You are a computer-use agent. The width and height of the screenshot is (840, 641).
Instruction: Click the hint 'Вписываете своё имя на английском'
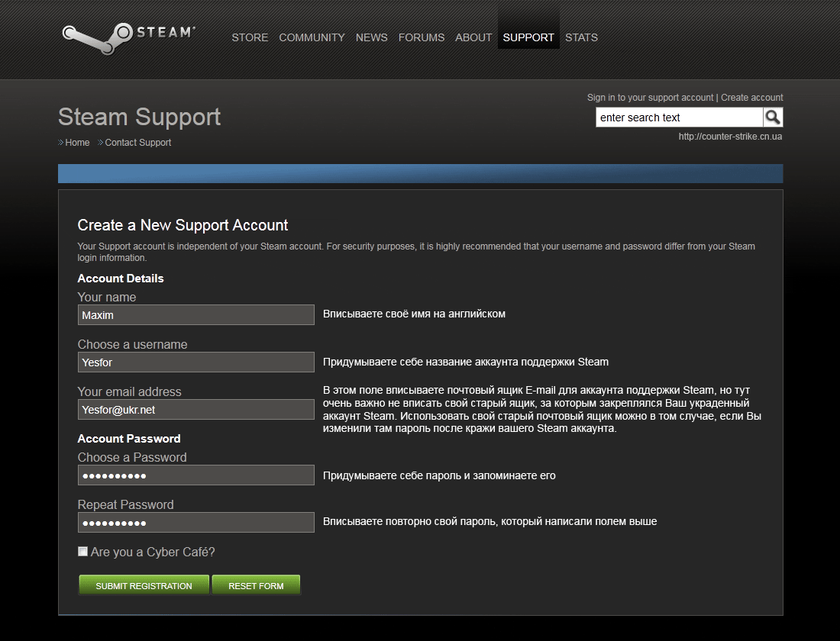414,314
